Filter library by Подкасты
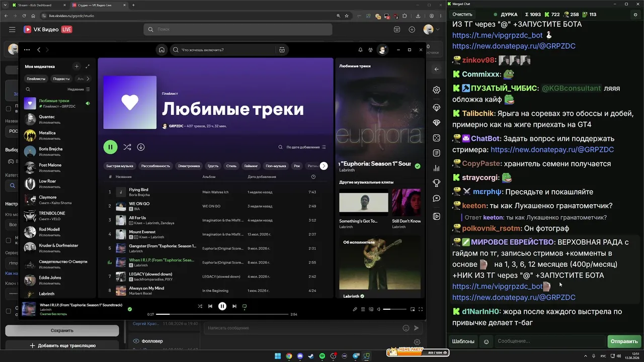This screenshot has width=644, height=362. pyautogui.click(x=61, y=78)
